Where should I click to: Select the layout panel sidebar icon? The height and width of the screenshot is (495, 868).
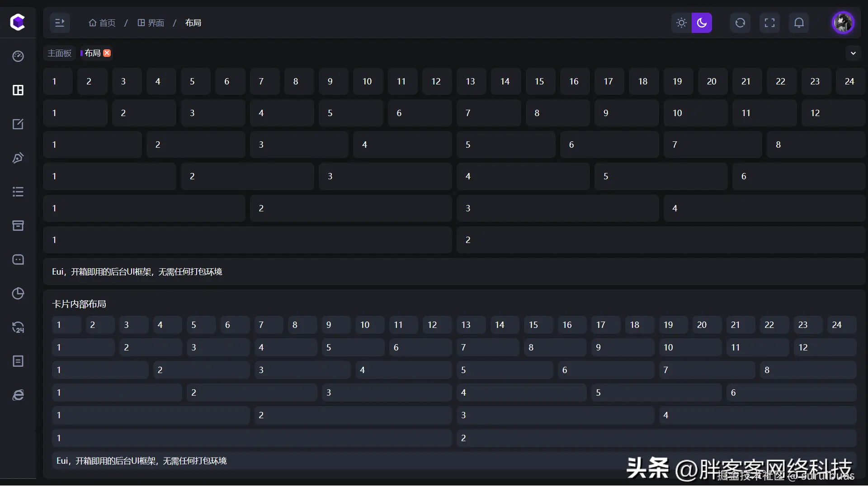18,90
